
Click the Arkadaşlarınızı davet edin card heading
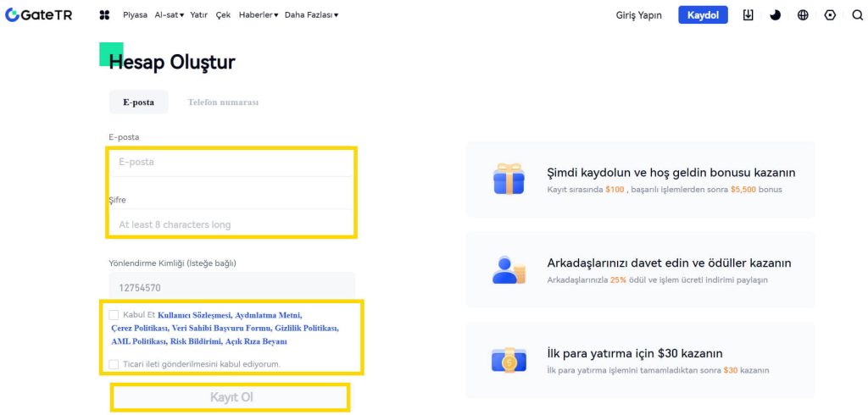[669, 263]
